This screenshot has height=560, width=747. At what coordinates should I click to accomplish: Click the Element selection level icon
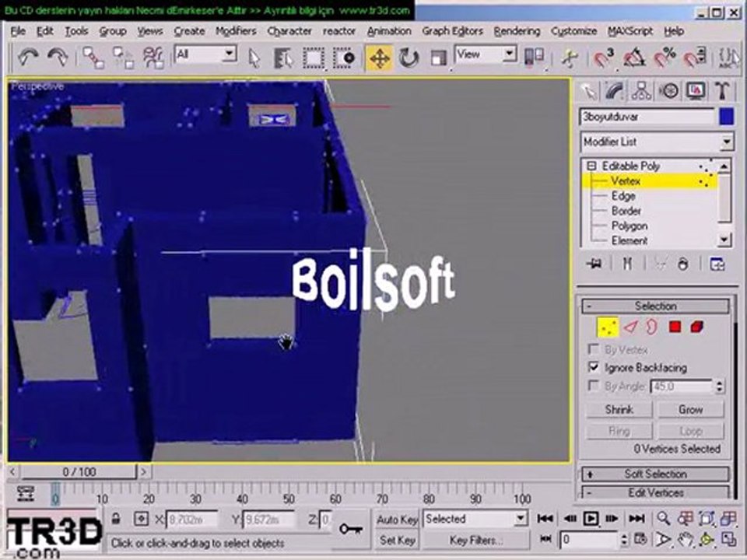tap(697, 327)
